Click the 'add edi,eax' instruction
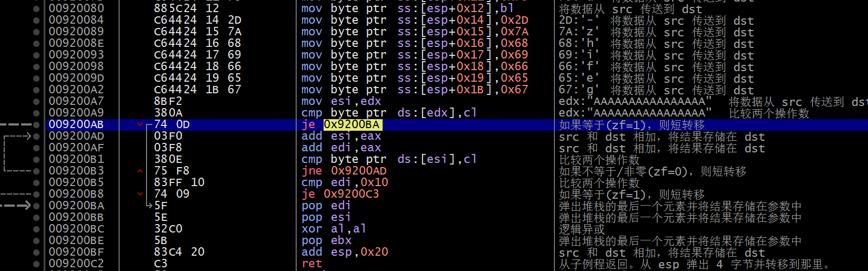 342,148
